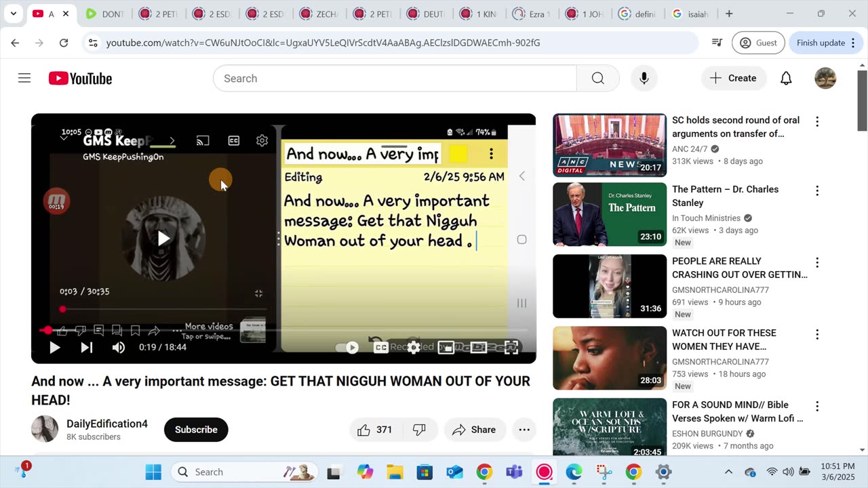This screenshot has height=488, width=868.
Task: Open Microsoft Edge from the taskbar
Action: click(x=574, y=472)
